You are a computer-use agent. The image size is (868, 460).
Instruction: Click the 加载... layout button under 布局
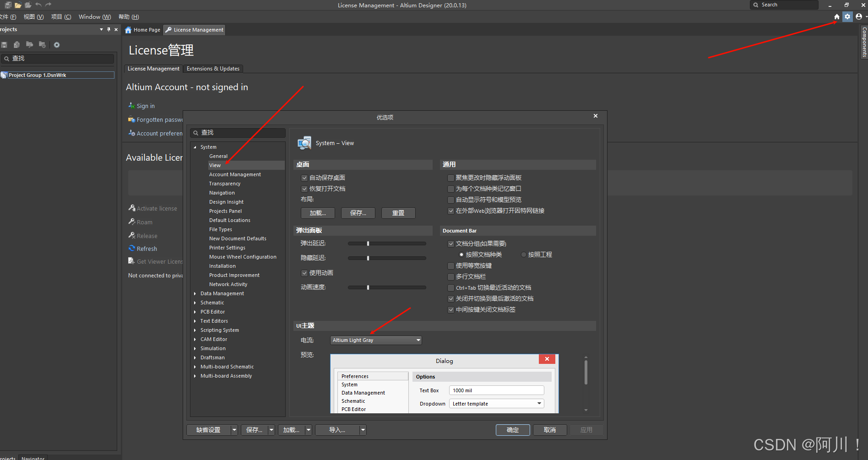318,213
